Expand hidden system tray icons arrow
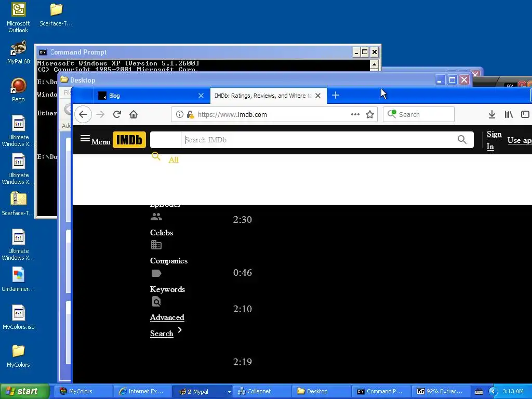The image size is (532, 399). 494,392
